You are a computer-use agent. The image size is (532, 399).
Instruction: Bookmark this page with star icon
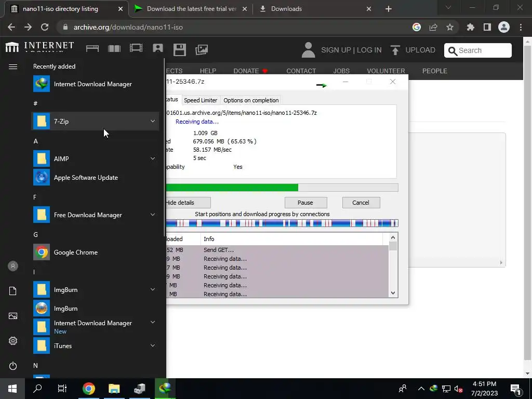pyautogui.click(x=450, y=27)
